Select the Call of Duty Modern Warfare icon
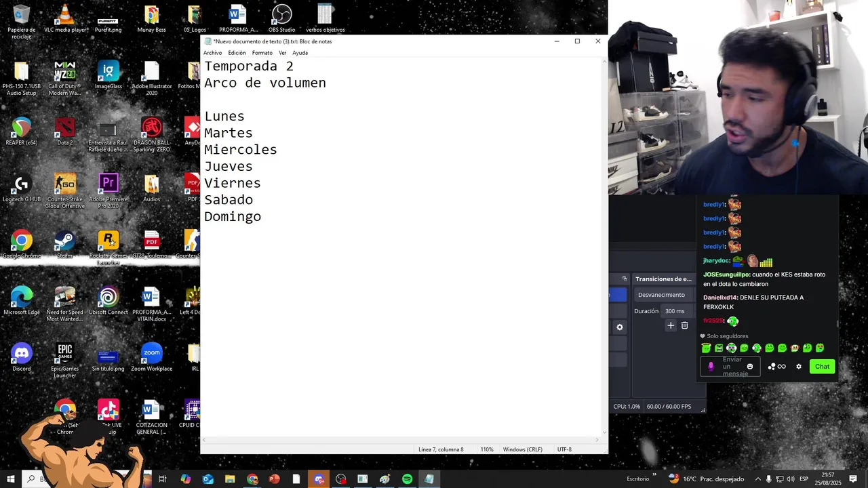 [x=65, y=78]
